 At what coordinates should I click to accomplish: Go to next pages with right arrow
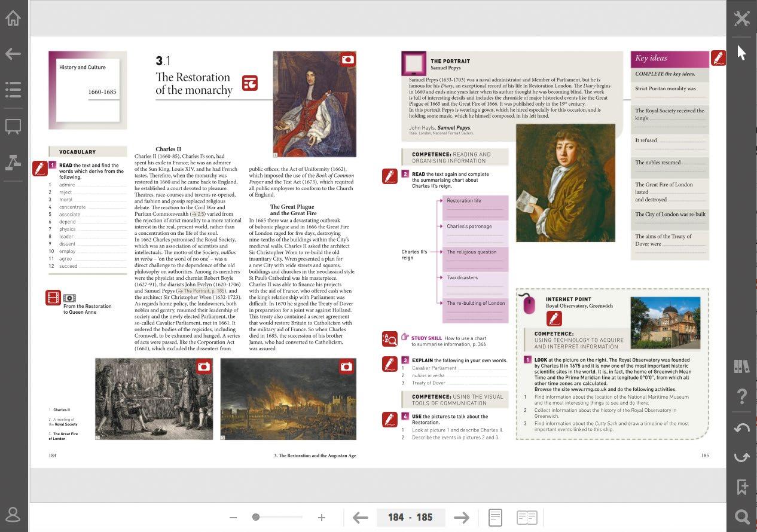461,518
